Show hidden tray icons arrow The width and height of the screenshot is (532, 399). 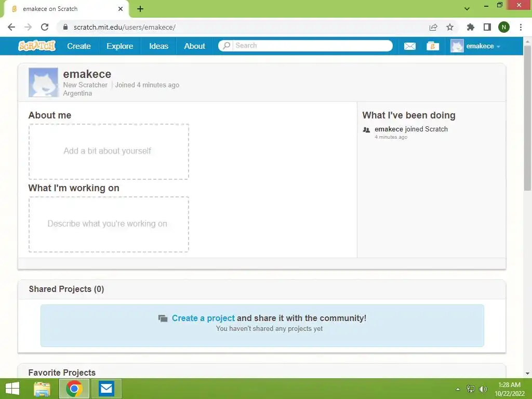coord(458,389)
